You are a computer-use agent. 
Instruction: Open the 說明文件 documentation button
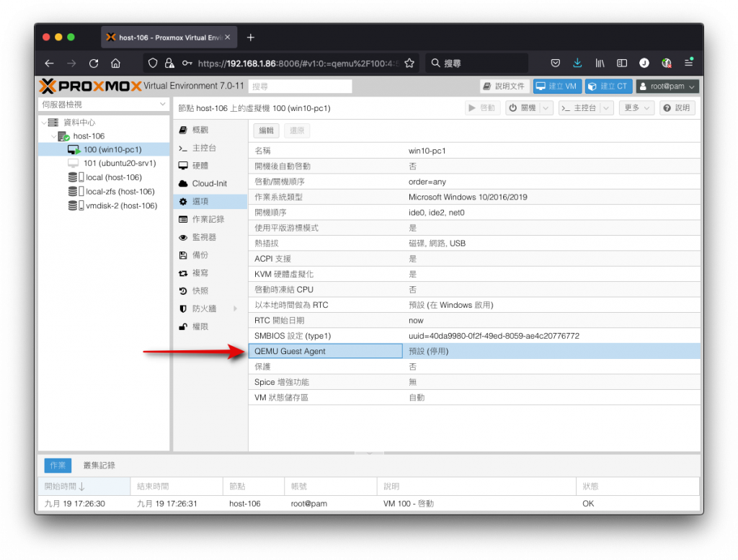tap(504, 86)
